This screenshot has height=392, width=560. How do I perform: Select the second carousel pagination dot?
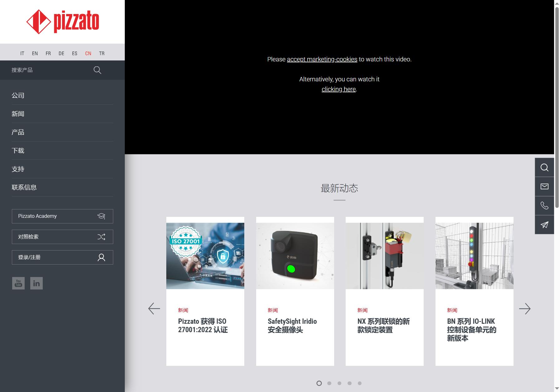(329, 383)
